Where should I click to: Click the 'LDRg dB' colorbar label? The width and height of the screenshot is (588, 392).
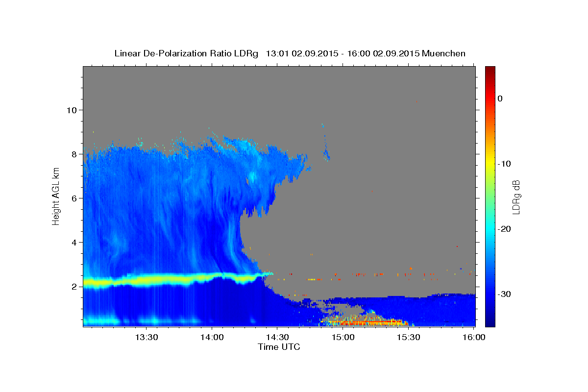515,196
